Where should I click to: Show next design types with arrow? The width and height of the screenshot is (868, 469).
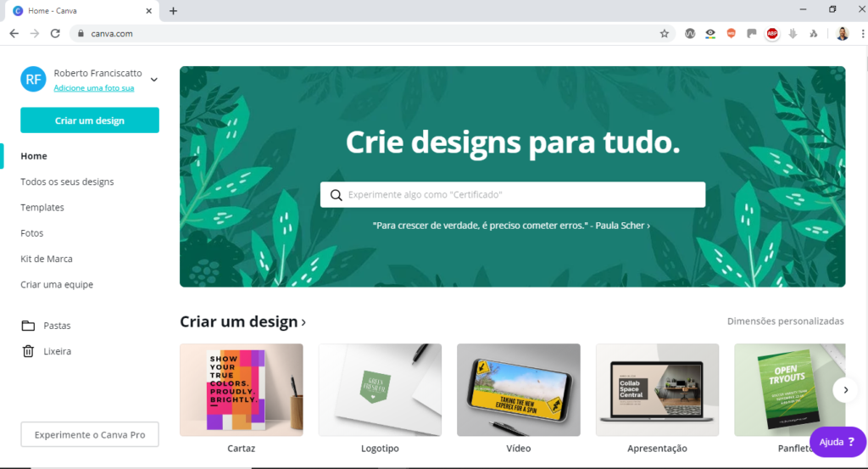click(845, 390)
